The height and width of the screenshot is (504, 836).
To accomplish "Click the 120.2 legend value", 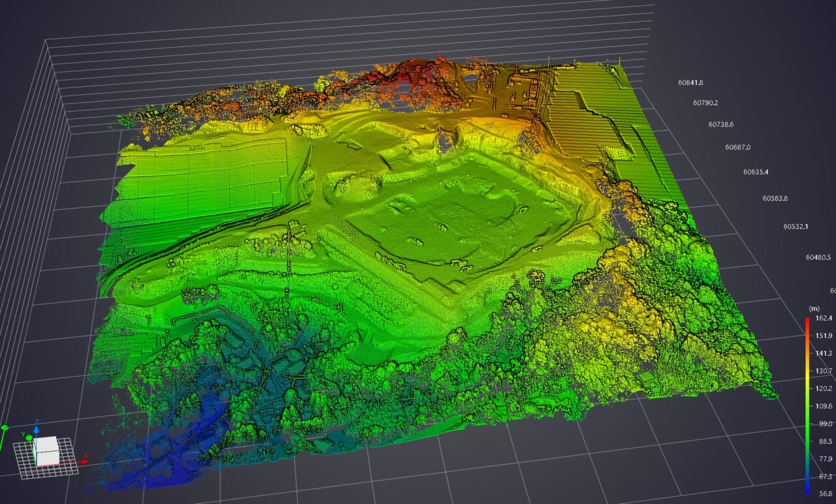I will click(824, 388).
